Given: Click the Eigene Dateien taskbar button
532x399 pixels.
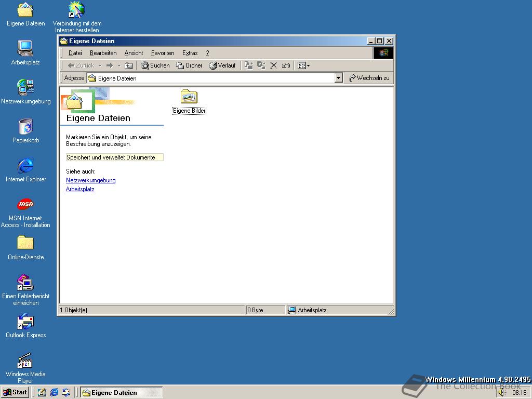Looking at the screenshot, I should click(122, 393).
